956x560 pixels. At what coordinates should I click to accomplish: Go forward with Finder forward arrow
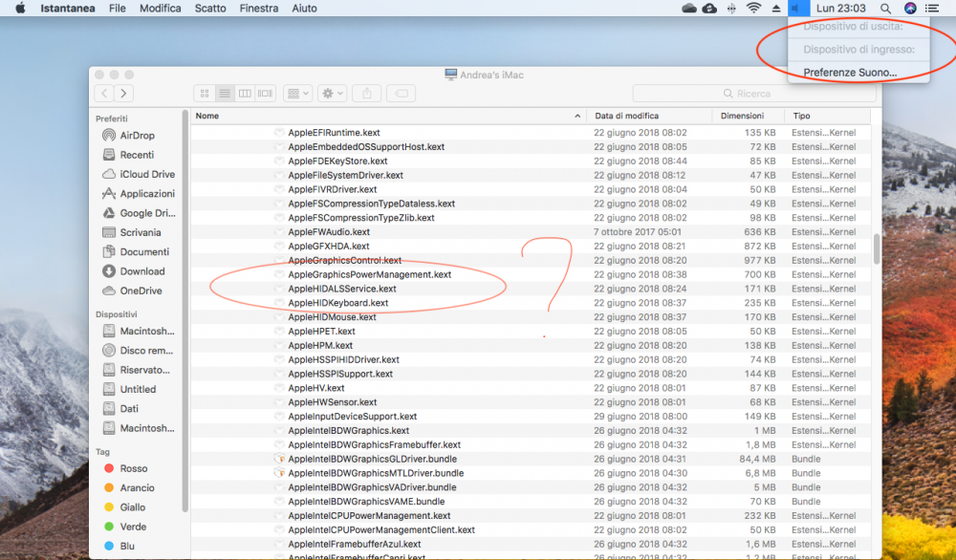123,94
